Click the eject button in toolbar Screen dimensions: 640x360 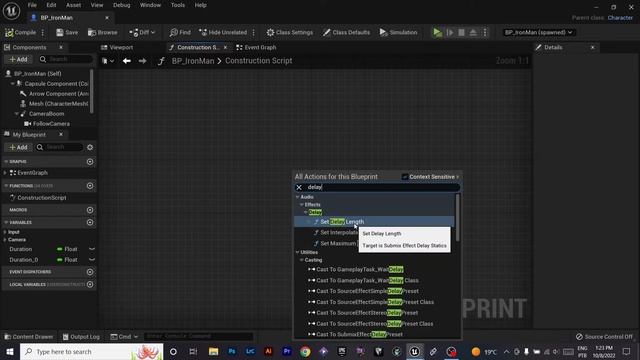pyautogui.click(x=473, y=32)
